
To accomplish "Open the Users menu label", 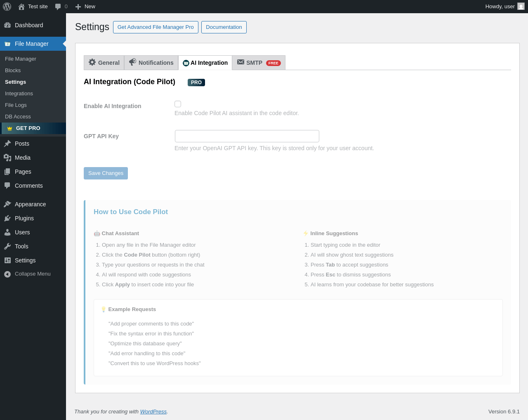I will [x=22, y=232].
